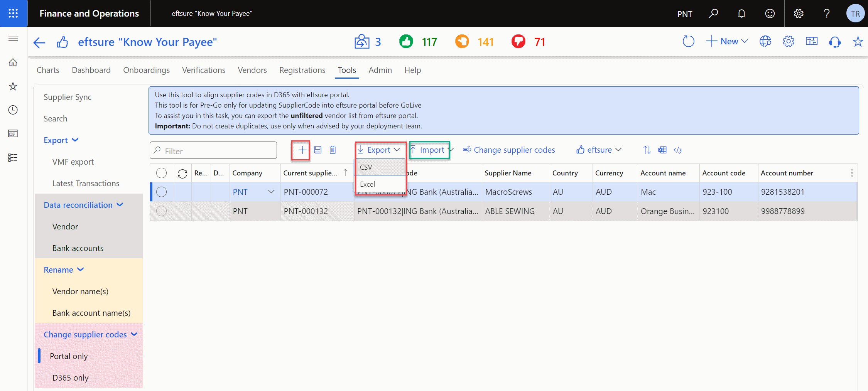Screen dimensions: 868x391
Task: Collapse the Rename section
Action: point(64,270)
